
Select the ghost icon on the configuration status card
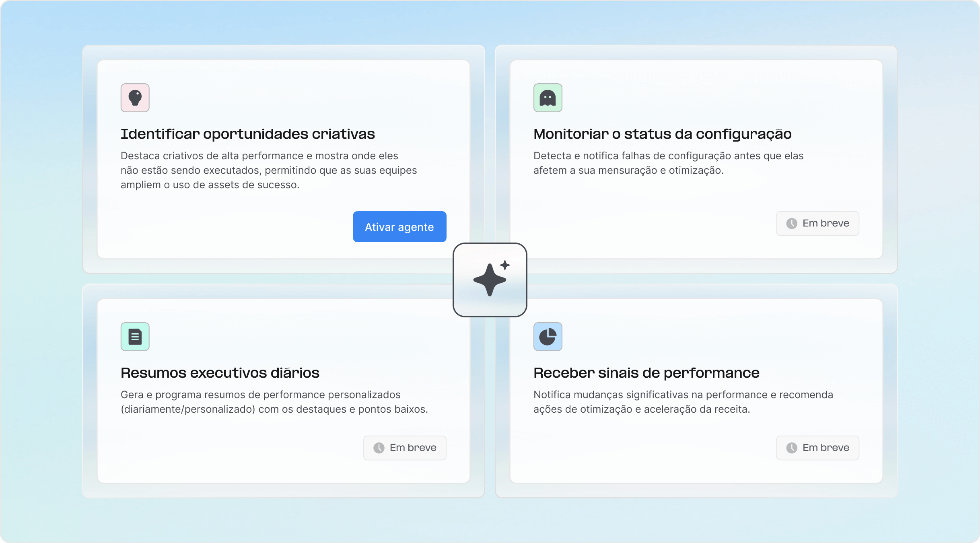548,97
